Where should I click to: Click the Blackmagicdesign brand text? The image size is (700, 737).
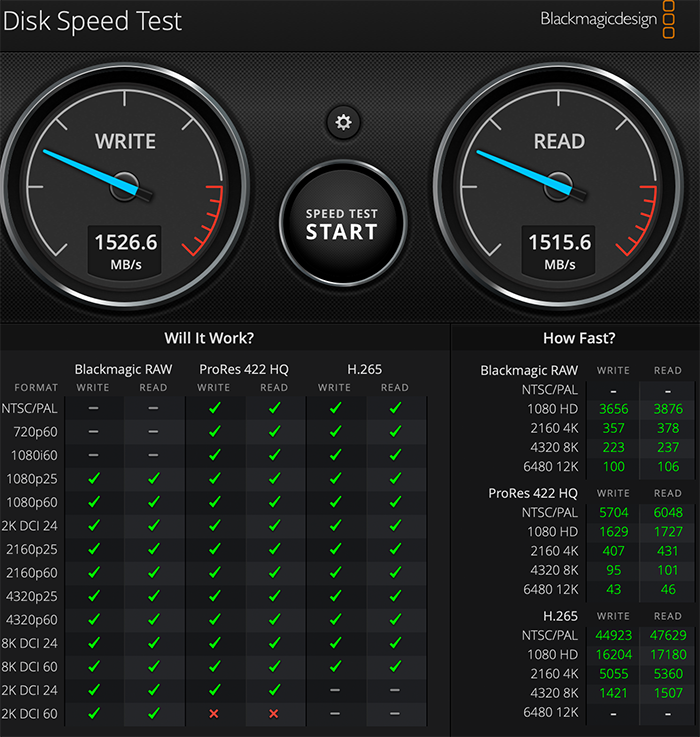click(598, 19)
